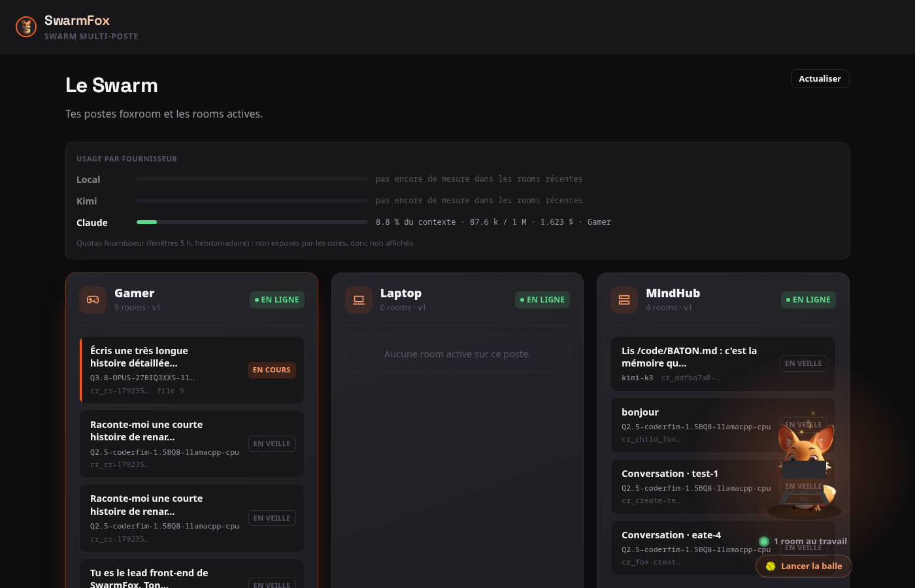Open the 'Conversation · test-1' room

[723, 487]
